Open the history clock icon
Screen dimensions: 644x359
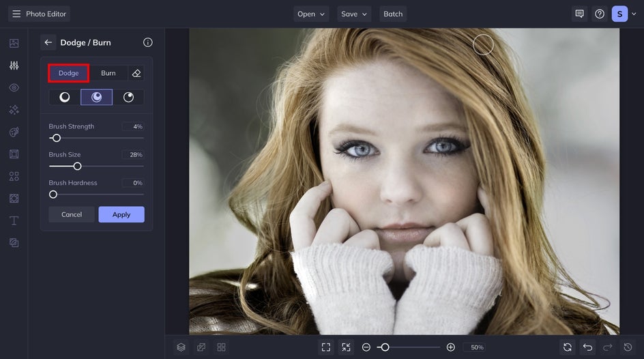pyautogui.click(x=628, y=347)
